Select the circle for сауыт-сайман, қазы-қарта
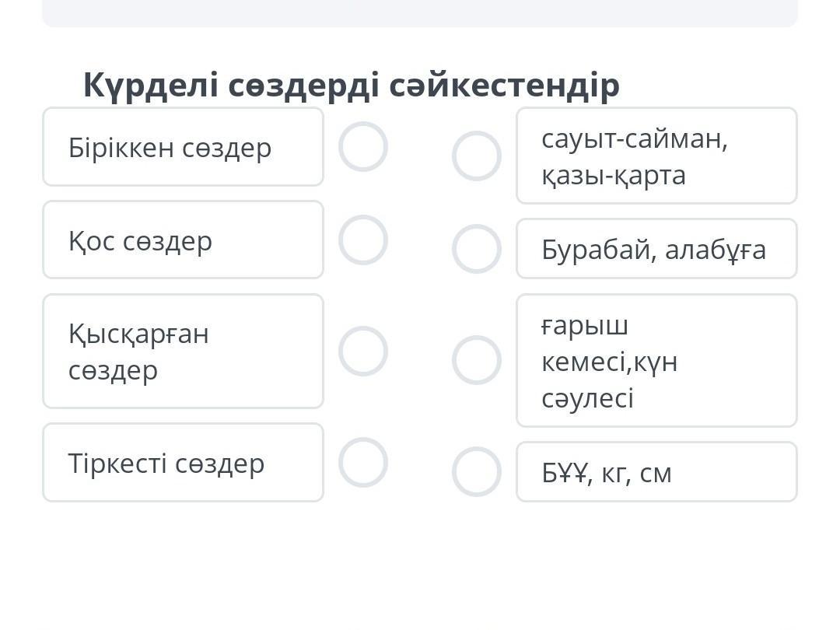This screenshot has width=840, height=630. (477, 156)
